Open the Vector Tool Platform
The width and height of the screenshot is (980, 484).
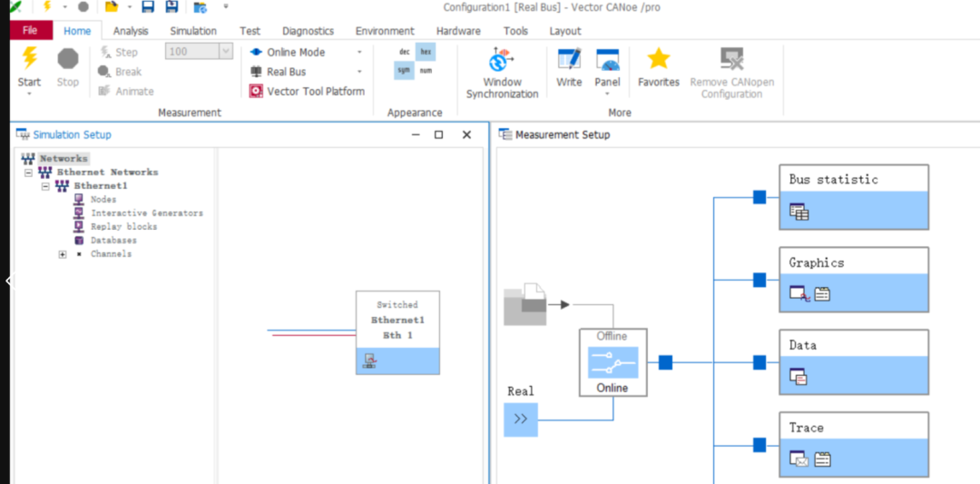[x=307, y=92]
